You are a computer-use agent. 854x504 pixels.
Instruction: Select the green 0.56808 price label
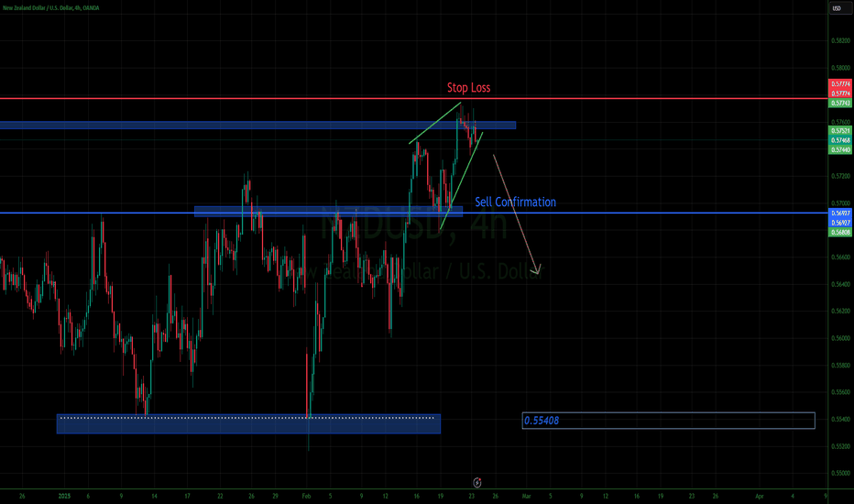click(840, 232)
